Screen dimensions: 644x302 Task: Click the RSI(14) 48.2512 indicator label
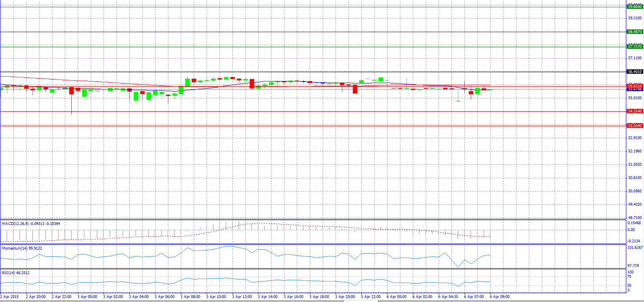(x=16, y=273)
